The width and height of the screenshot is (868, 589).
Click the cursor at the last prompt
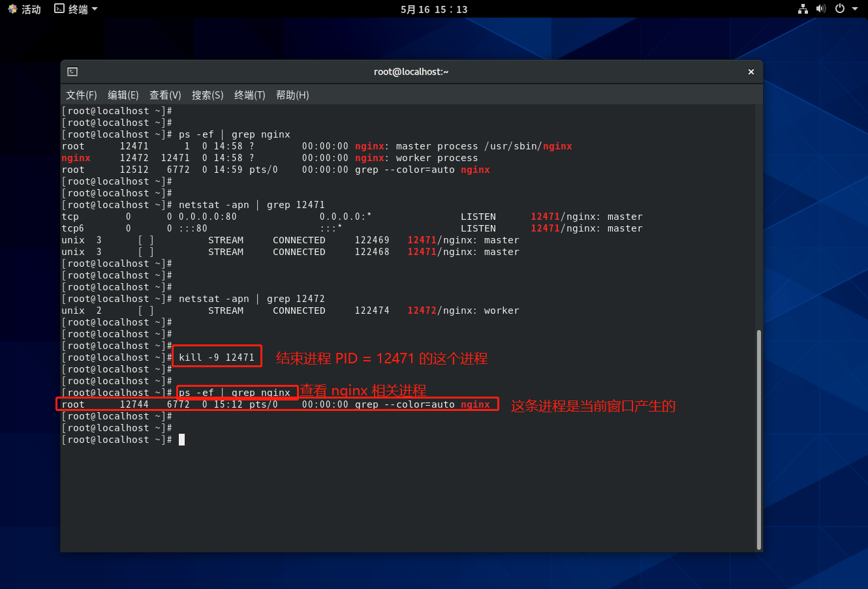(181, 440)
